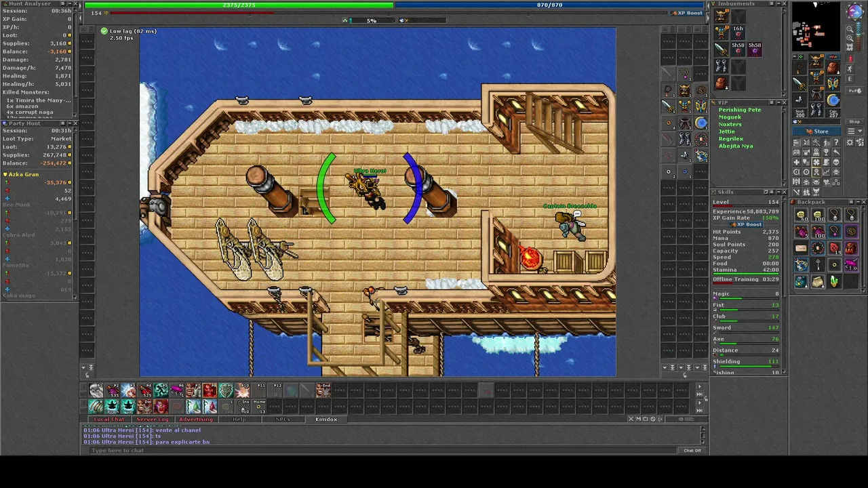Select the 16h gem in Imbuements panel
This screenshot has width=868, height=488.
[737, 31]
